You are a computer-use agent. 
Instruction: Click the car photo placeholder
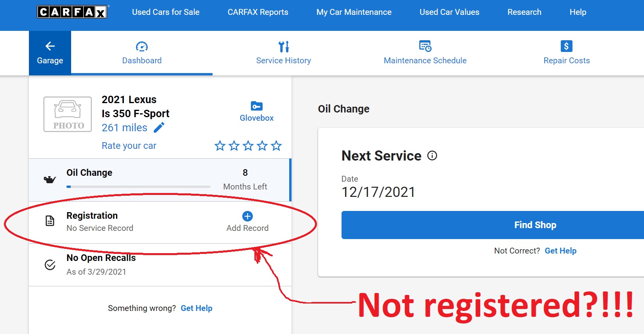(x=68, y=114)
